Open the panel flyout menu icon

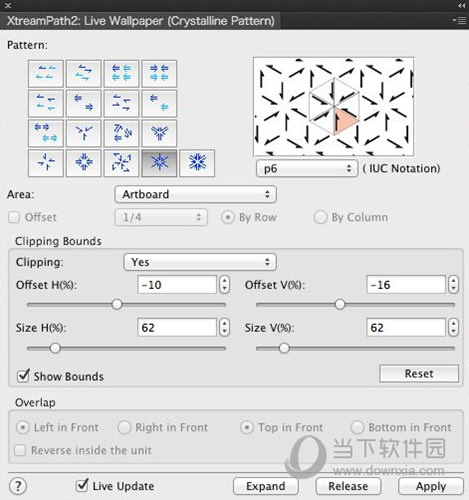coord(459,21)
